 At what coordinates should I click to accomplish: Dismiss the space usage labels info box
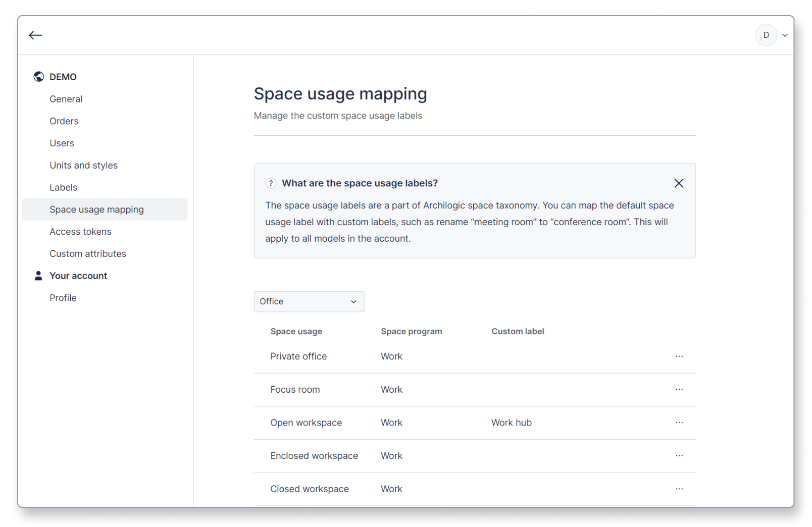pos(679,183)
